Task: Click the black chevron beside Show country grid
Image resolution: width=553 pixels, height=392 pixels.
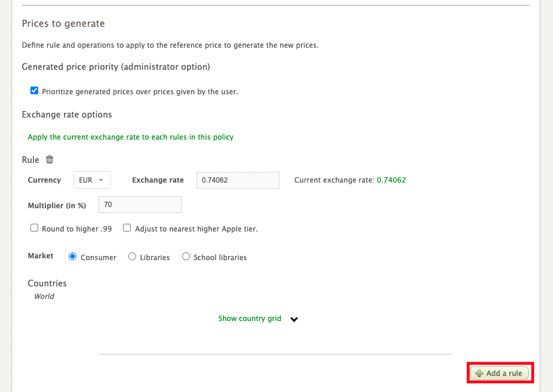Action: click(x=294, y=319)
